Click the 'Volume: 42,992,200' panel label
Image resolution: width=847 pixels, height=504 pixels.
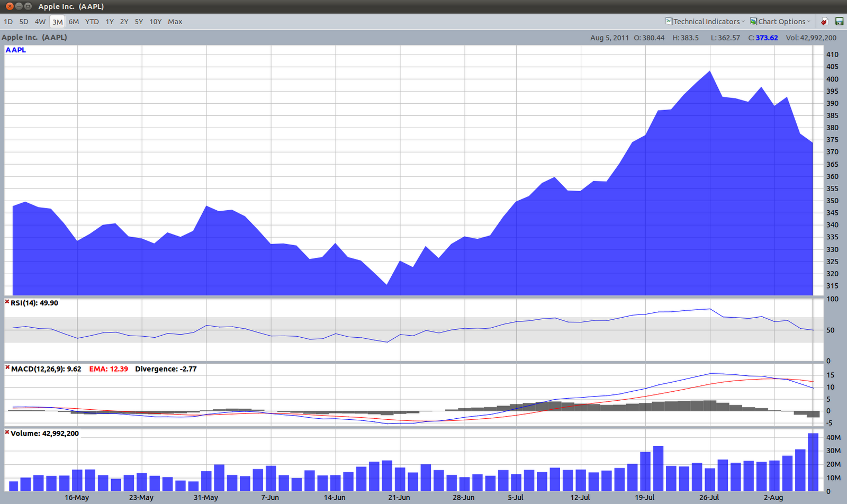[x=44, y=434]
